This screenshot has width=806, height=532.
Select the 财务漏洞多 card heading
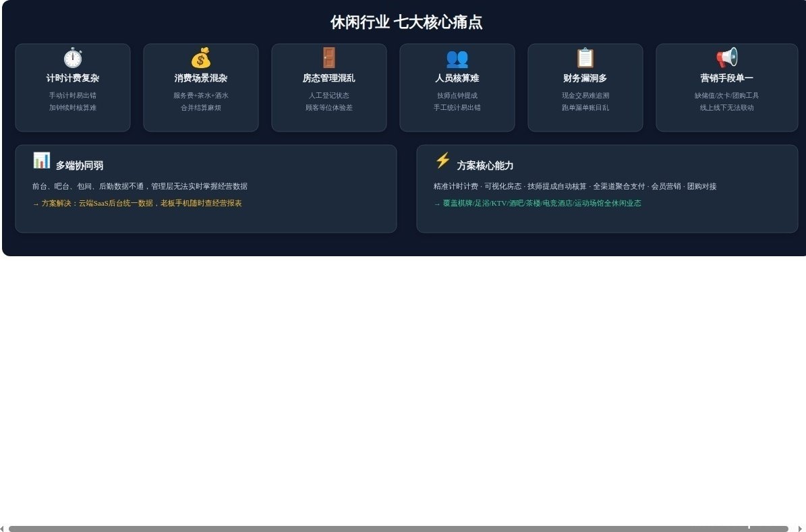point(585,78)
